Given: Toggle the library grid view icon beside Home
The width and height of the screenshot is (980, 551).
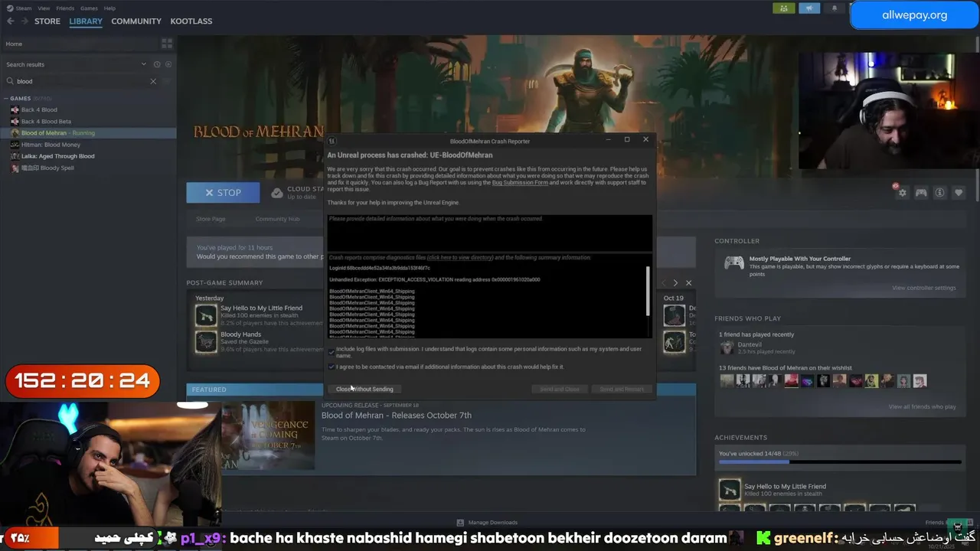Looking at the screenshot, I should point(167,44).
